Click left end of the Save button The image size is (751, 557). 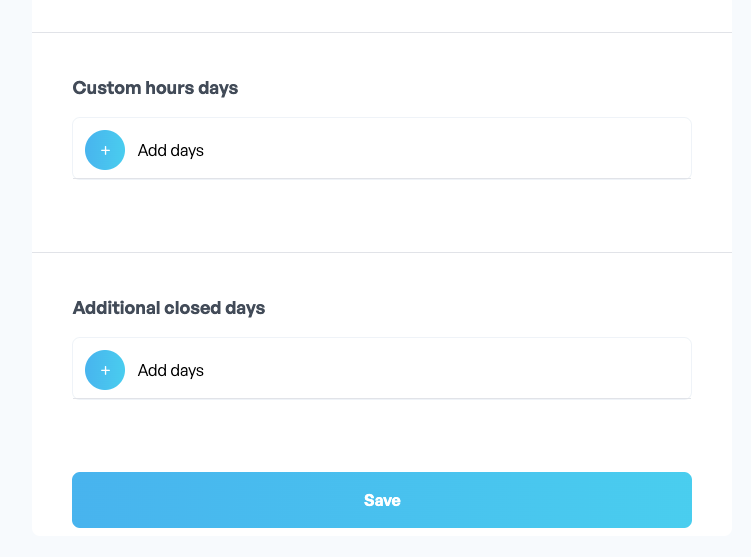click(x=93, y=500)
